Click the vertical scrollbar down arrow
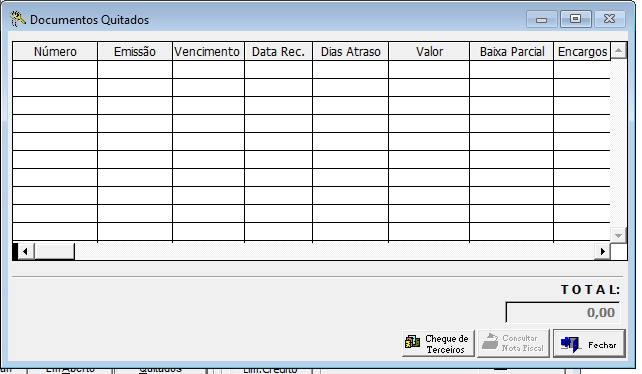This screenshot has height=374, width=642. point(618,235)
